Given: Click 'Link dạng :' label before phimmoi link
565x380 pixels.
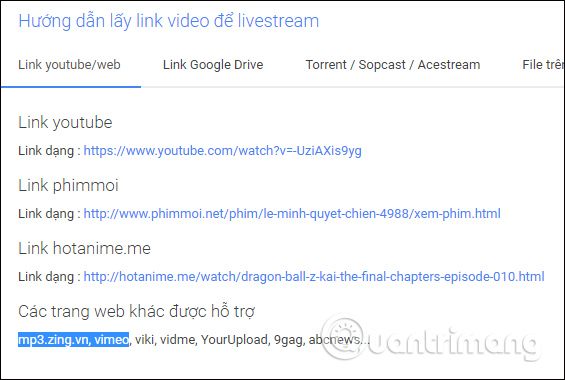Looking at the screenshot, I should coord(49,214).
